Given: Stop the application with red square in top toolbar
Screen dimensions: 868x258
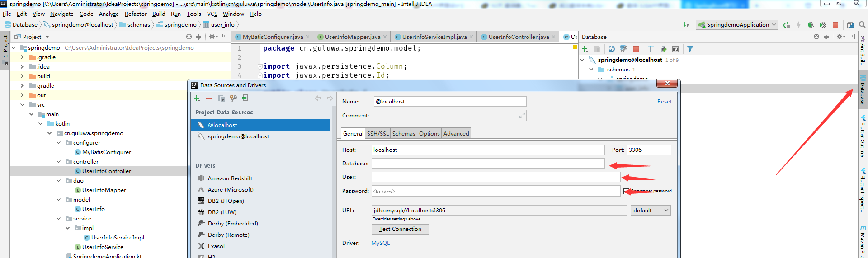Looking at the screenshot, I should 835,25.
